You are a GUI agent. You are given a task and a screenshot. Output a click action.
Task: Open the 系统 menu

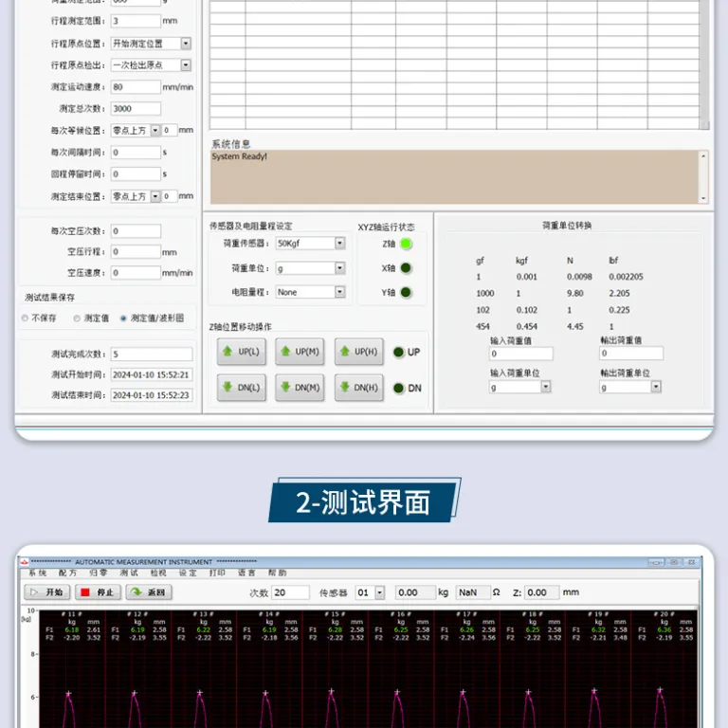click(x=38, y=573)
